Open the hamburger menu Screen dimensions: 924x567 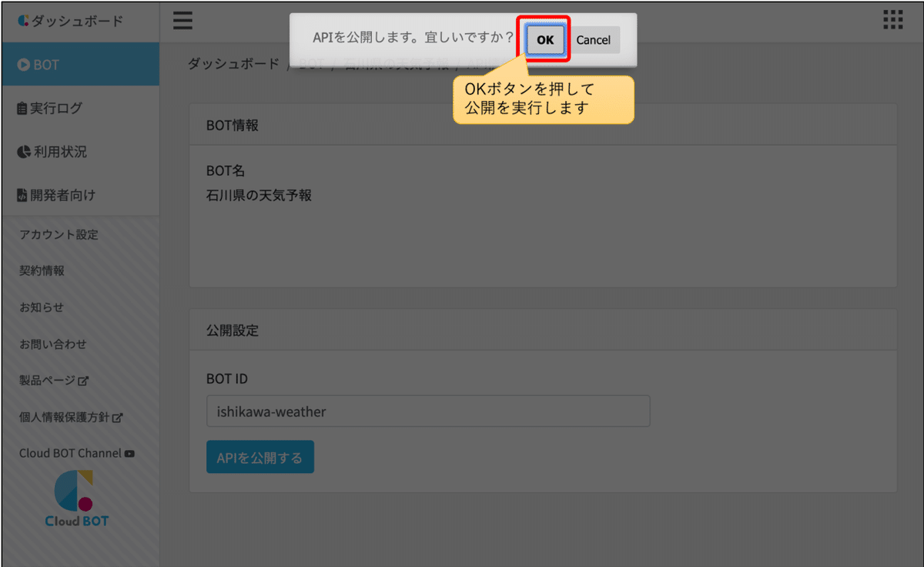[x=182, y=21]
